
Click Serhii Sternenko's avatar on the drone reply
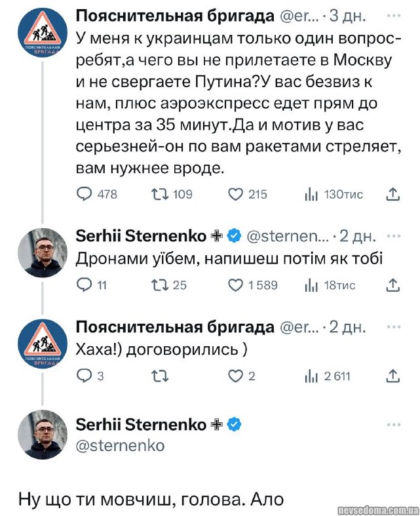pos(41,253)
